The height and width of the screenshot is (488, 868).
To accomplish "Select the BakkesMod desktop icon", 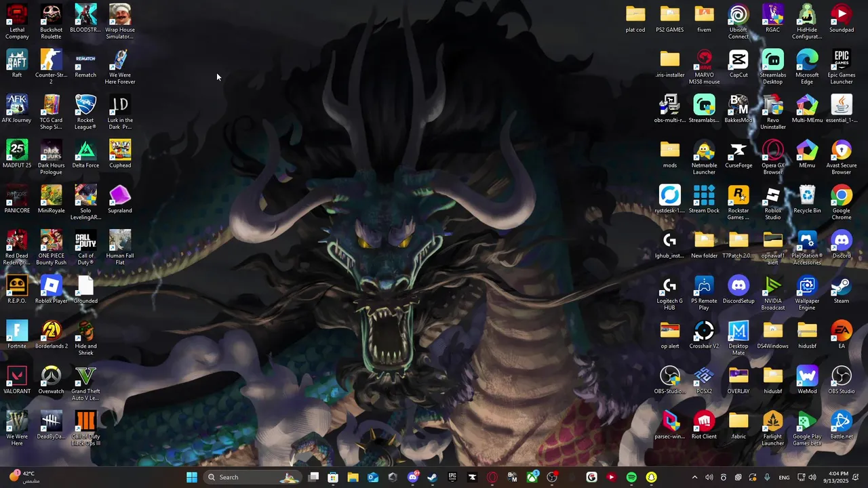I will (738, 109).
